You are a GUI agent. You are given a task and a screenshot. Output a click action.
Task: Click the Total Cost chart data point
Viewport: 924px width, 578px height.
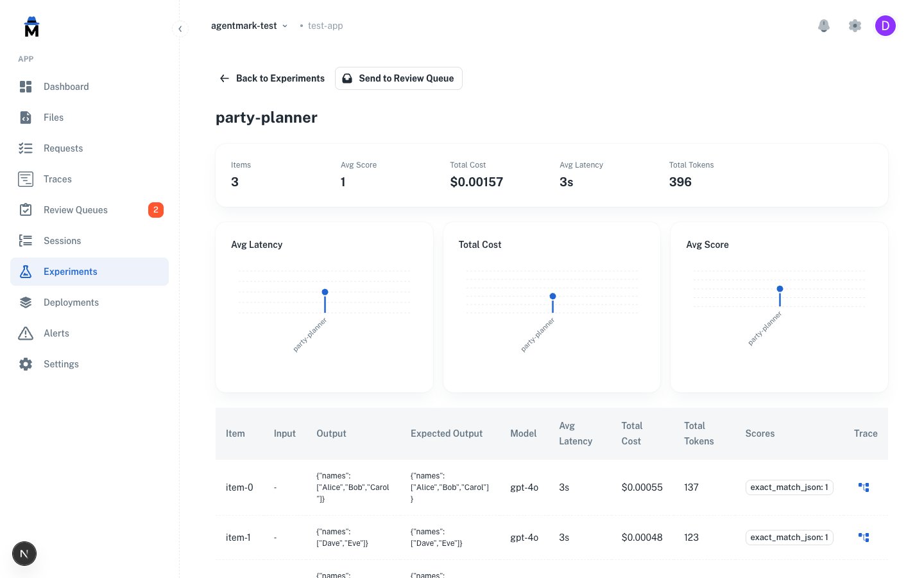pos(552,296)
